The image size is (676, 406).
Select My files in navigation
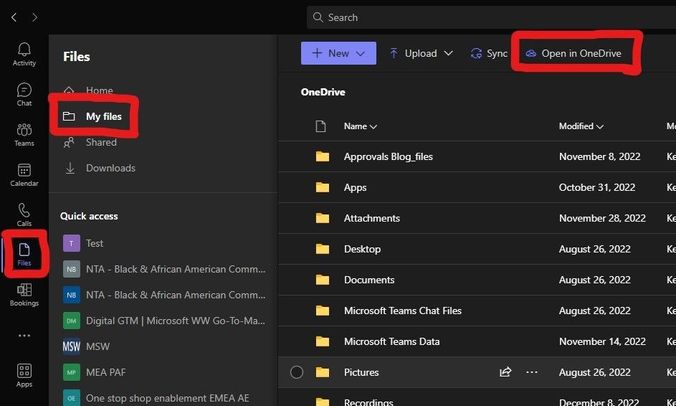point(103,116)
